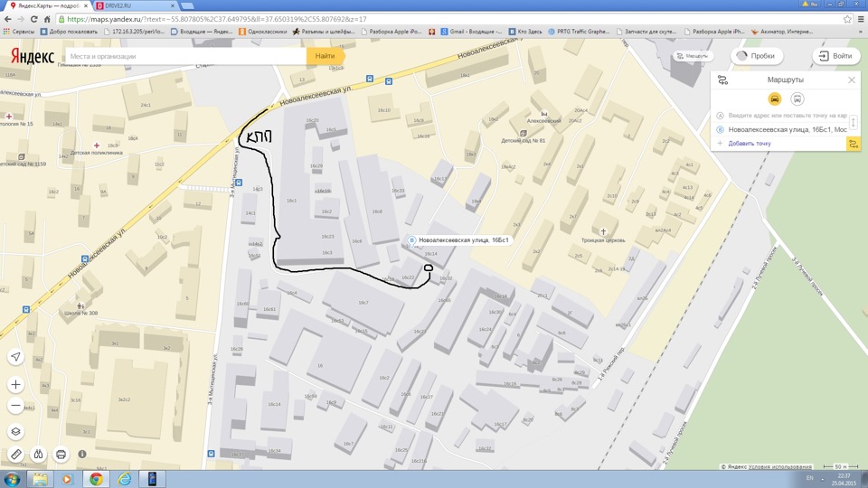868x488 pixels.
Task: Open the Сервисы apps bookmark
Action: click(x=19, y=32)
